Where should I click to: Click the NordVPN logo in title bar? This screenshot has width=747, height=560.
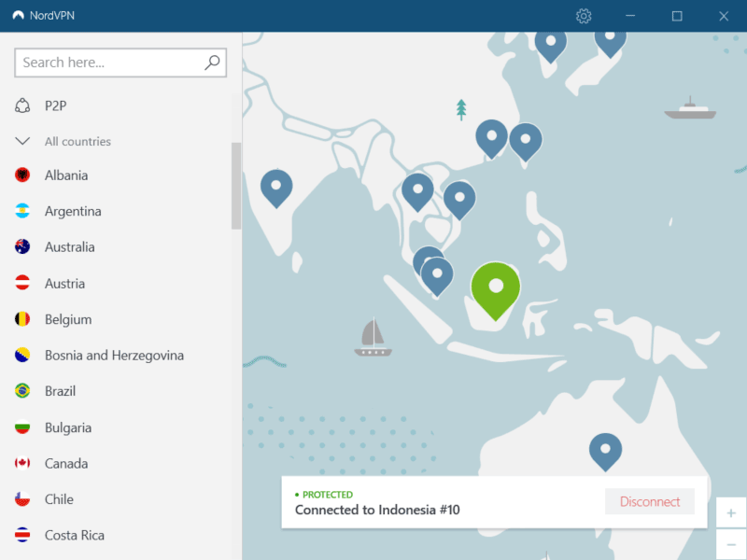coord(18,16)
